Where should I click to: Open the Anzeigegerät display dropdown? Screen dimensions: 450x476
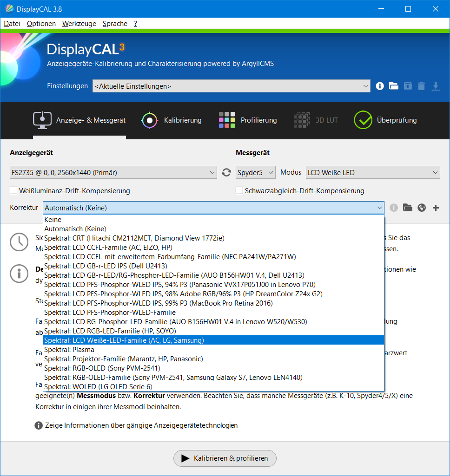click(113, 172)
